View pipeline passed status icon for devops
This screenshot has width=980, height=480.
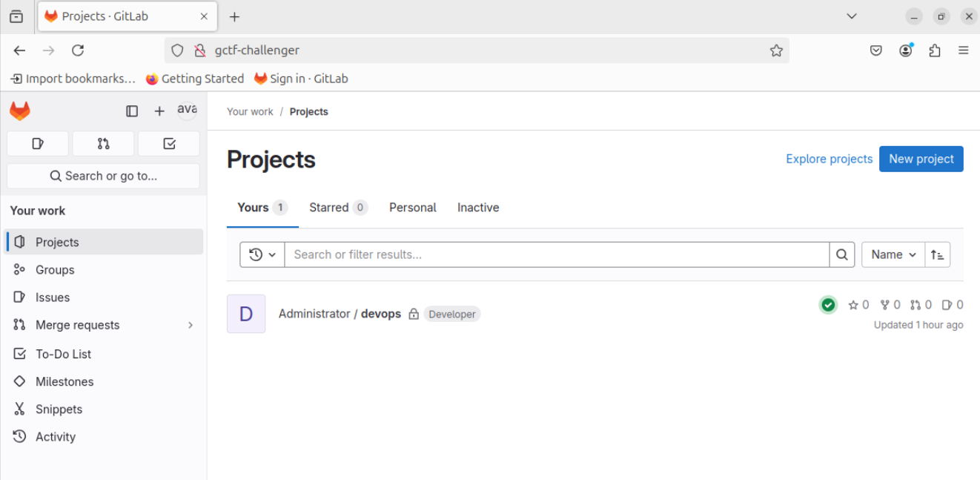[x=829, y=305]
